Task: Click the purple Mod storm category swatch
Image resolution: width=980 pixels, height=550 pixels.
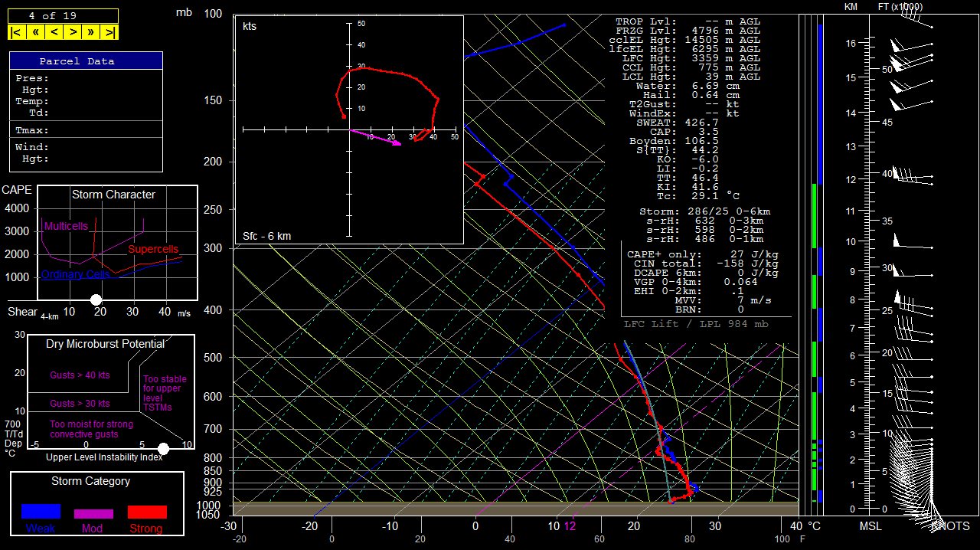Action: pyautogui.click(x=93, y=513)
